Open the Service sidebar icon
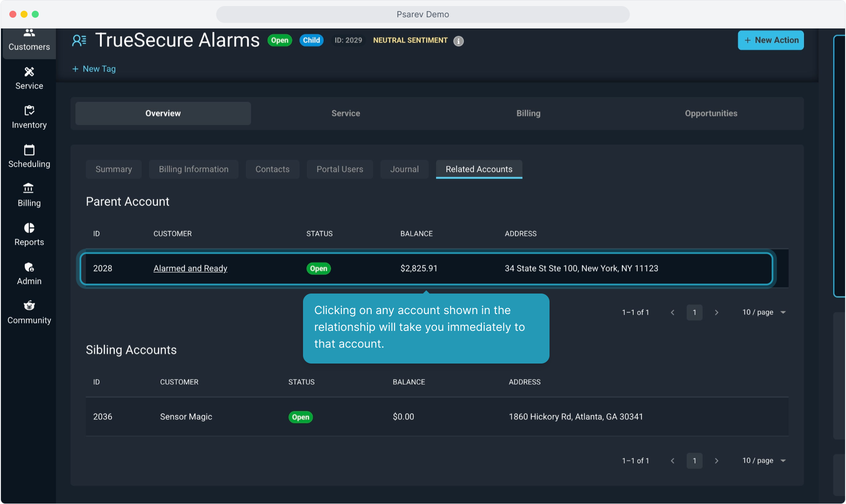 [29, 72]
